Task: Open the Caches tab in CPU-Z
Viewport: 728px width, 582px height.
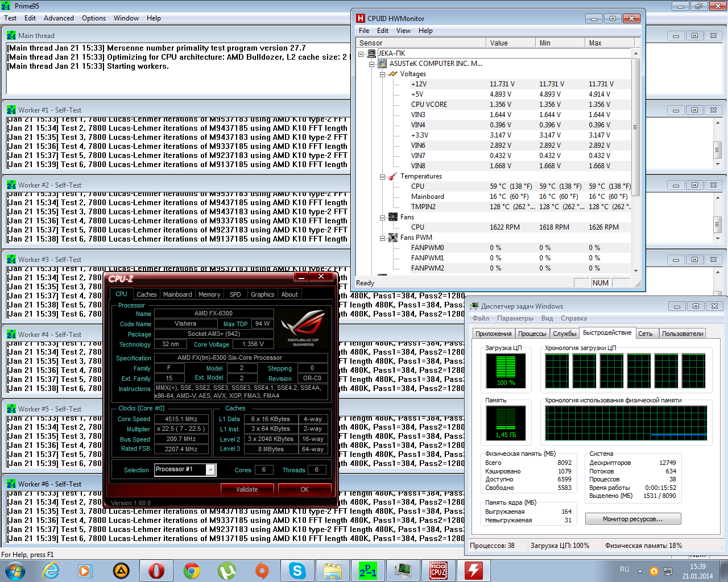Action: 146,294
